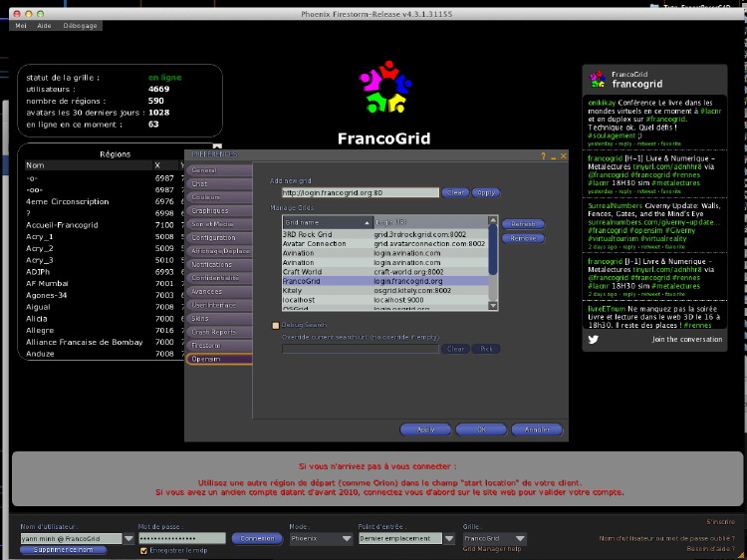
Task: Click Clear next to new grid field
Action: (x=455, y=192)
